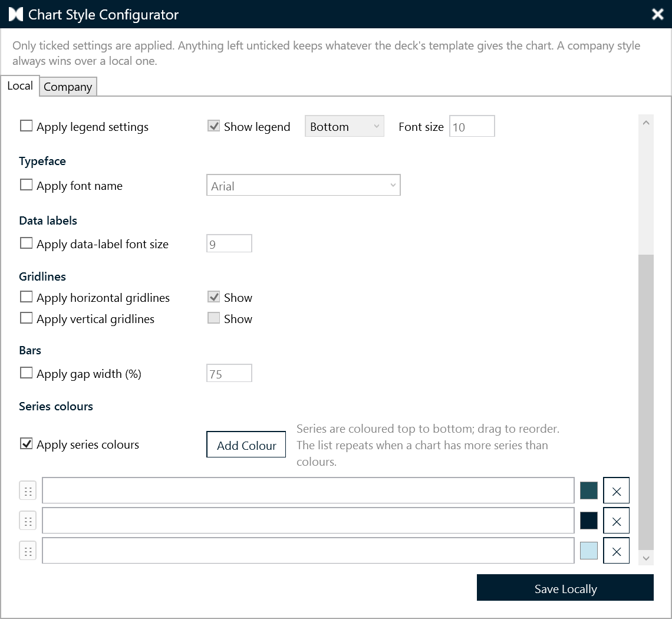Click the dark navy colour's text field

[308, 521]
